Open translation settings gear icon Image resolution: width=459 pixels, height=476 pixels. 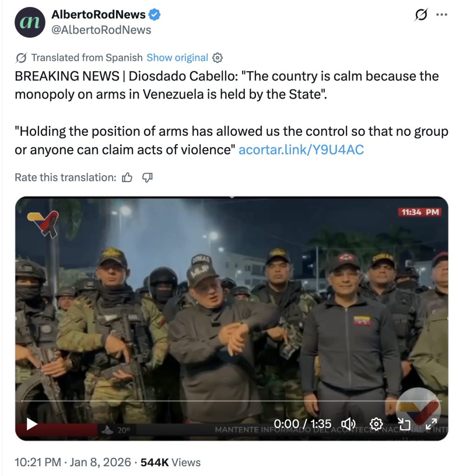217,58
